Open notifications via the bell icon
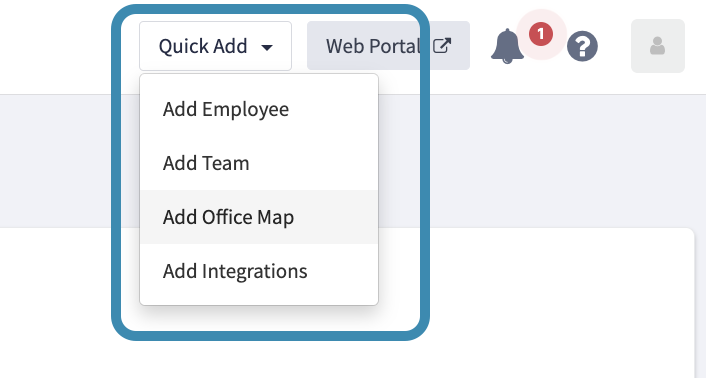Viewport: 706px width, 378px height. pyautogui.click(x=507, y=46)
